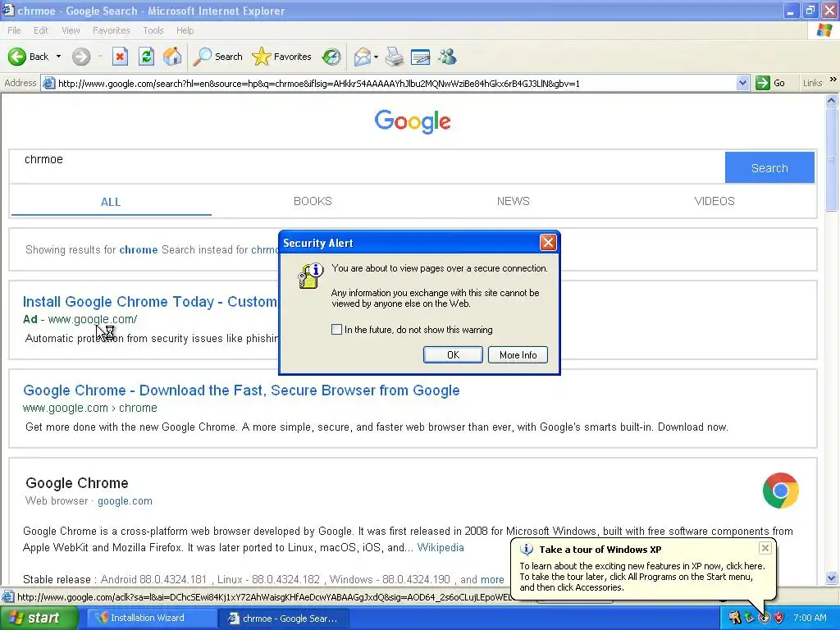This screenshot has height=630, width=840.
Task: Click the Windows flag logo in menu bar
Action: tap(824, 30)
